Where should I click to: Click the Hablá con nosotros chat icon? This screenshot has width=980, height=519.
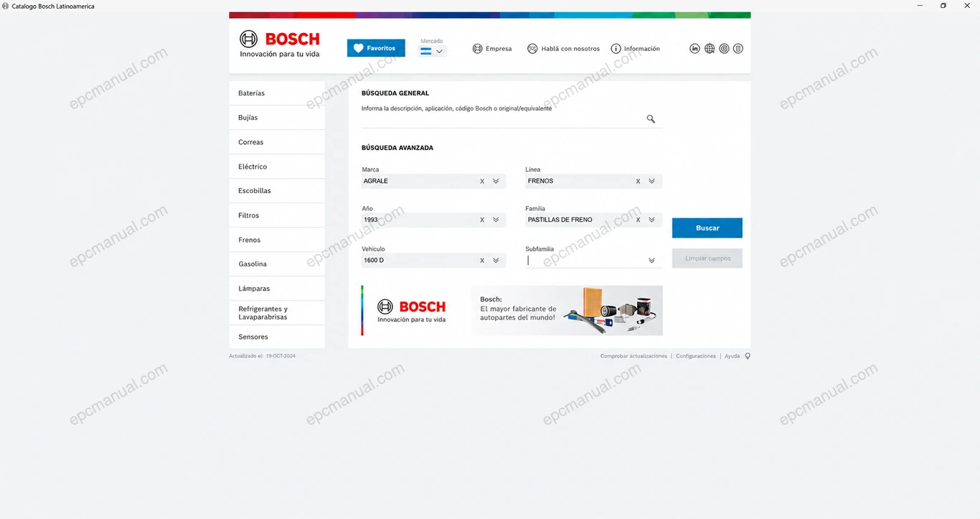(x=532, y=49)
